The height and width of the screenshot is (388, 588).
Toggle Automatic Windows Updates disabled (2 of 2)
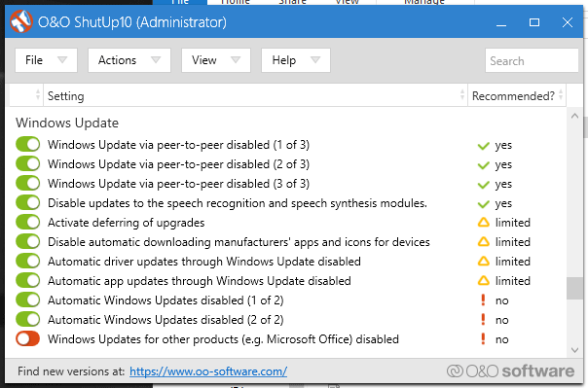point(28,320)
